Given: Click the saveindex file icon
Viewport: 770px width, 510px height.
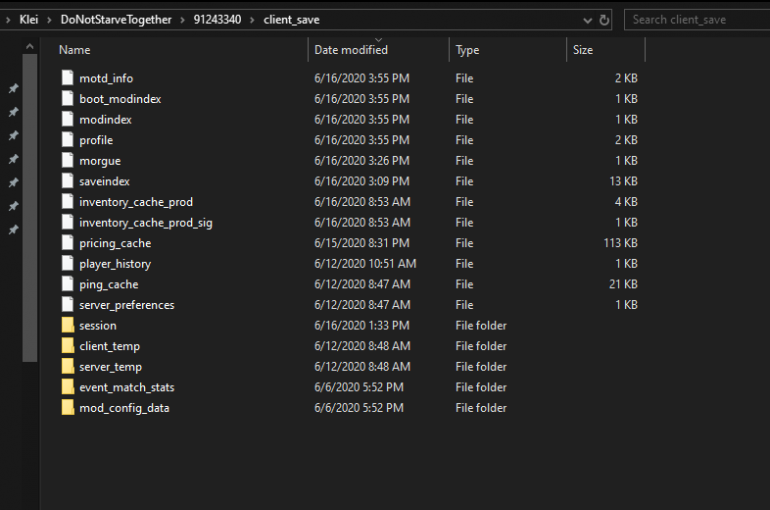Looking at the screenshot, I should click(67, 181).
